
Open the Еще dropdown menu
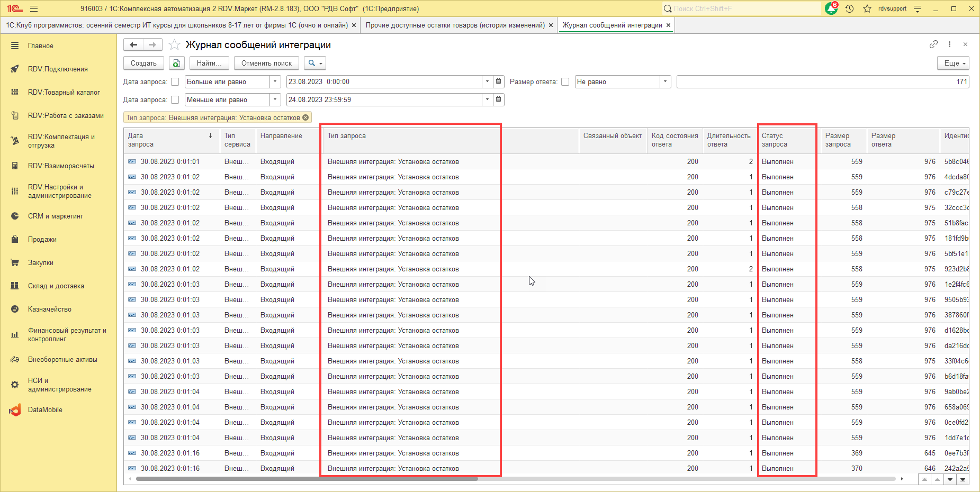[x=952, y=63]
